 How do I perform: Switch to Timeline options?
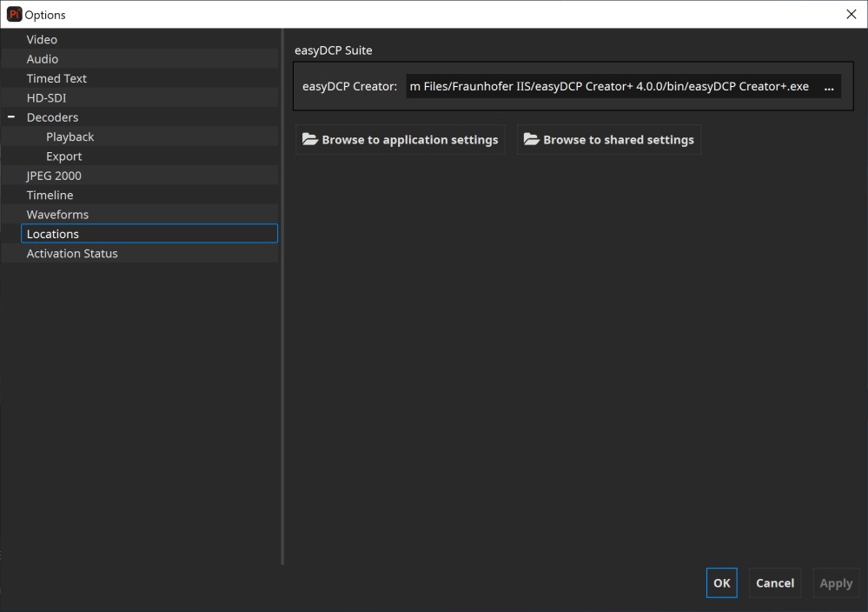click(x=50, y=195)
